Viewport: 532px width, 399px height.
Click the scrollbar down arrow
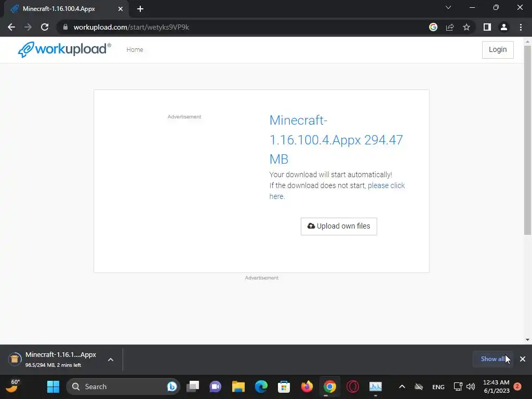[527, 340]
